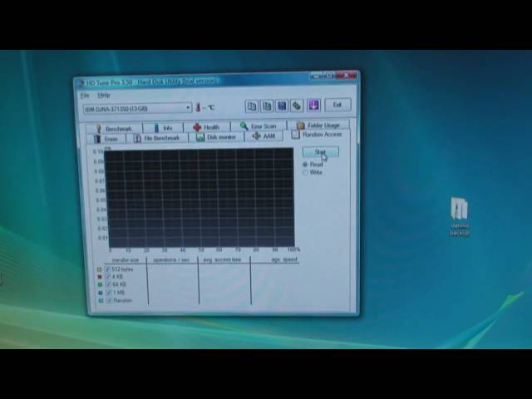Screen dimensions: 532x399
Task: Click the avg. speed column header
Action: point(284,259)
